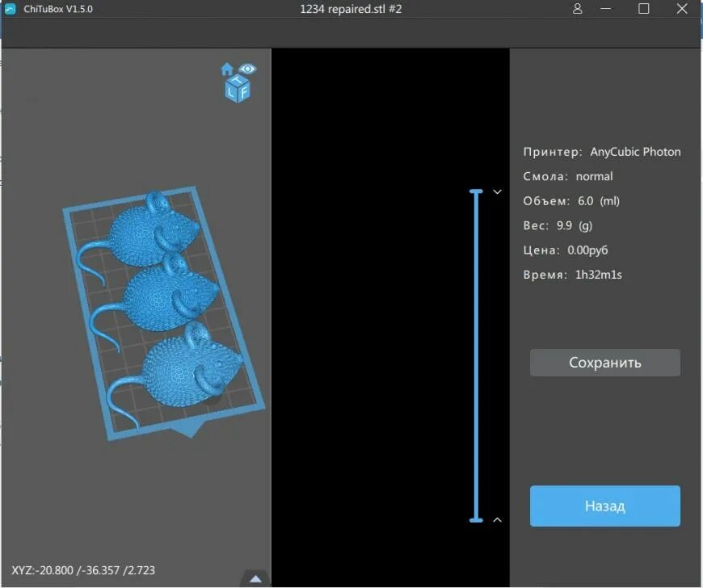Click the AnyCubic Photon printer name
The height and width of the screenshot is (588, 703).
click(x=635, y=152)
